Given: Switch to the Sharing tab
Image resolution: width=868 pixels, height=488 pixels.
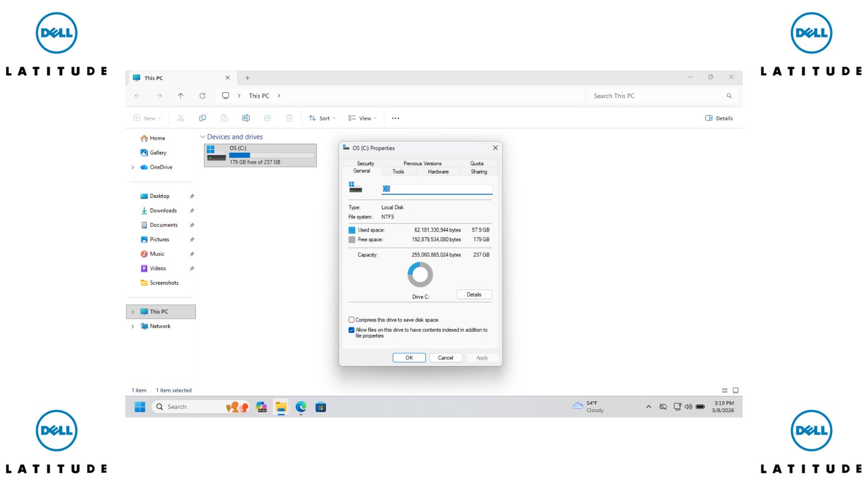Looking at the screenshot, I should pyautogui.click(x=479, y=172).
